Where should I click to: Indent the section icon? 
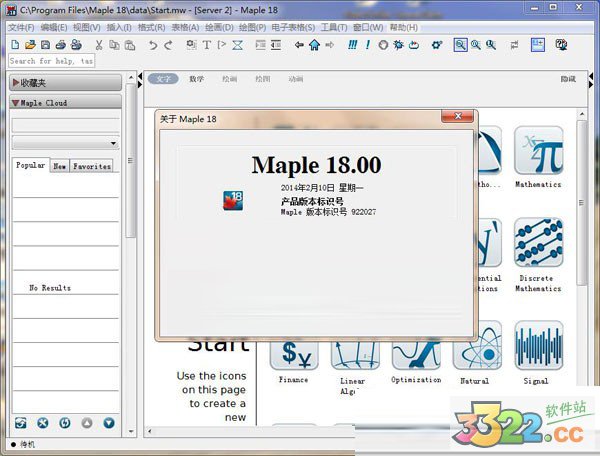[x=261, y=45]
